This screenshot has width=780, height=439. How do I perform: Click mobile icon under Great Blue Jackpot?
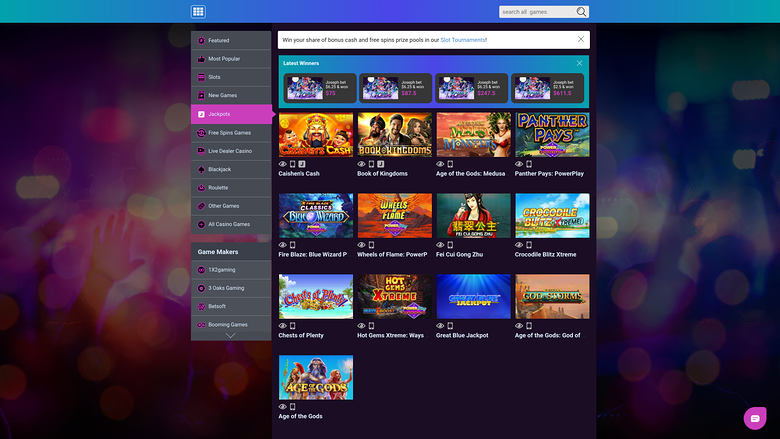(x=450, y=326)
